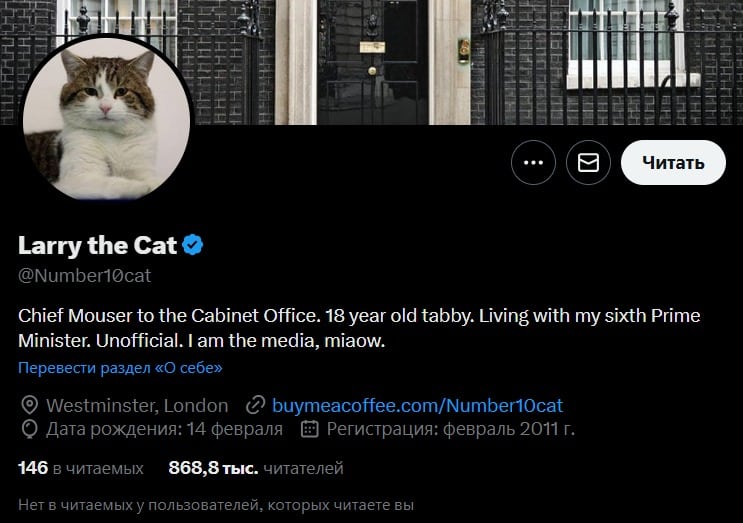Click the birthday balloon icon
The height and width of the screenshot is (523, 743).
pos(29,429)
